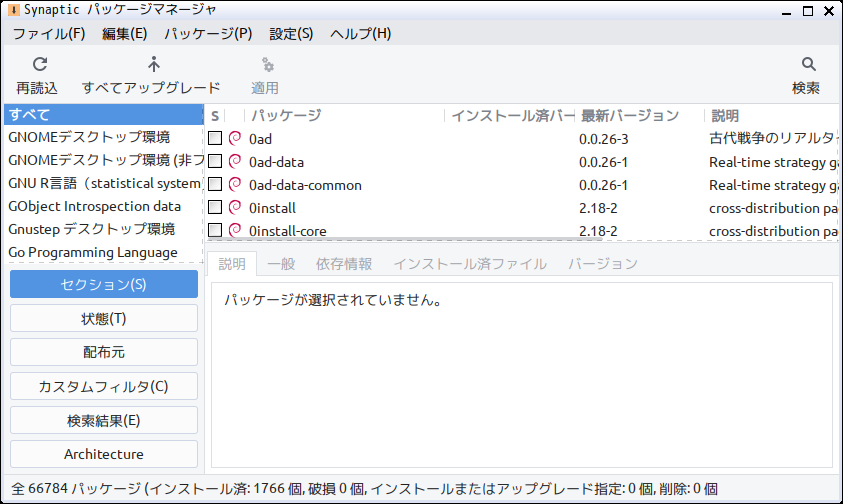843x504 pixels.
Task: Open the 設定(S) dropdown menu
Action: point(291,33)
